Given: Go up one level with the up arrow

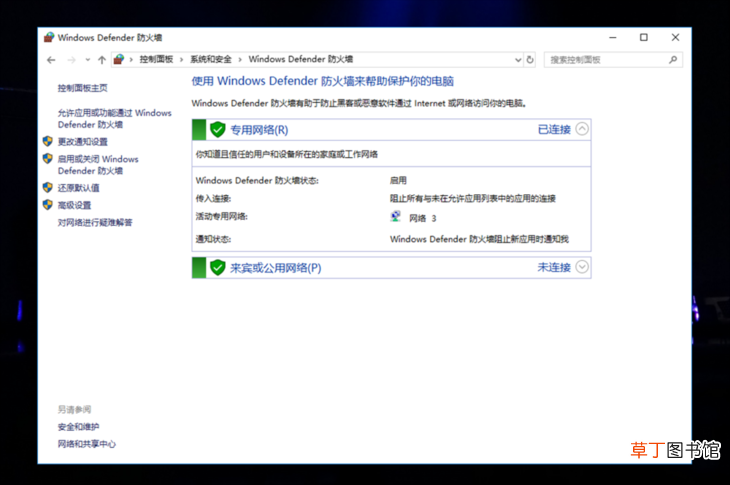Looking at the screenshot, I should pos(102,60).
